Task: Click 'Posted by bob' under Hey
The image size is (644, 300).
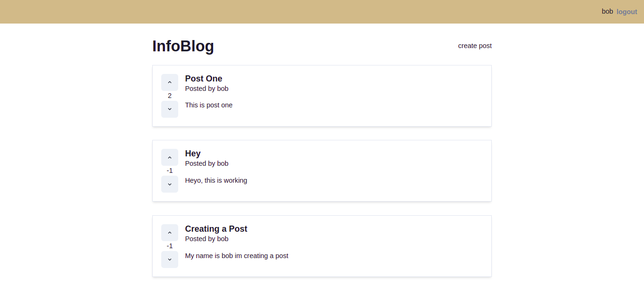Action: click(206, 163)
